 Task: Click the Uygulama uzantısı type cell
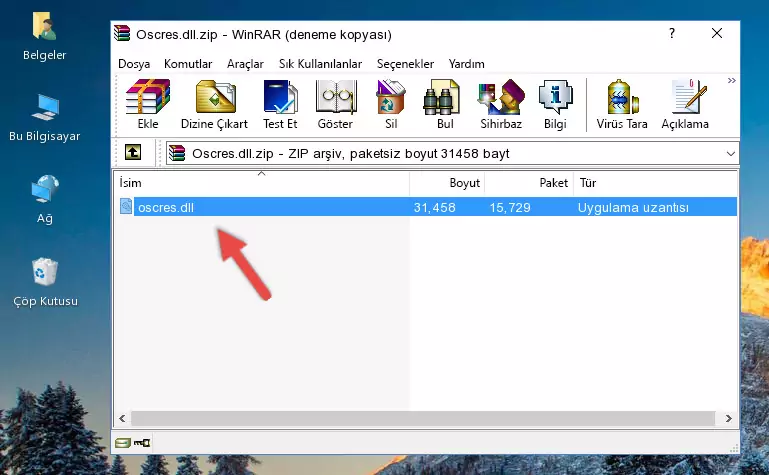[633, 207]
